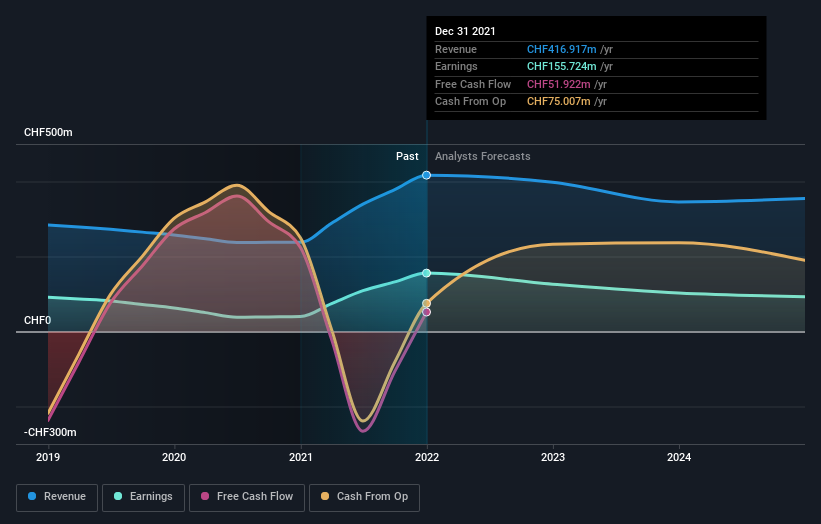Click the Free Cash Flow label in tooltip
The width and height of the screenshot is (821, 524).
[473, 84]
